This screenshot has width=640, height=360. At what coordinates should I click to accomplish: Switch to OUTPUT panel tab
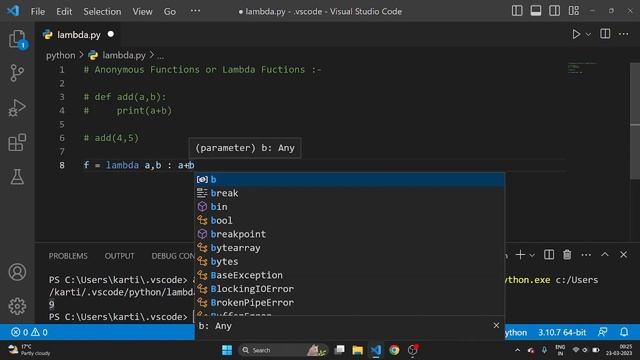coord(119,256)
